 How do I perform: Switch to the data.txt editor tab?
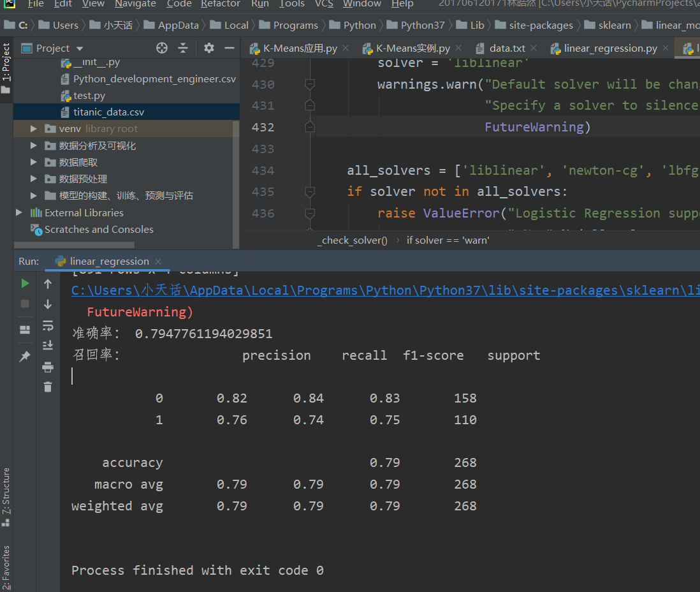[507, 48]
